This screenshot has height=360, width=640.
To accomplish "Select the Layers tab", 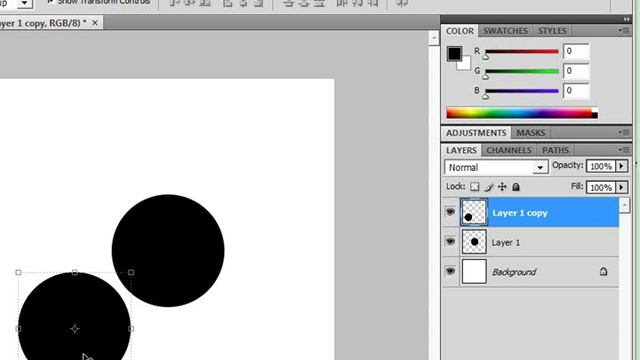I will pyautogui.click(x=461, y=150).
